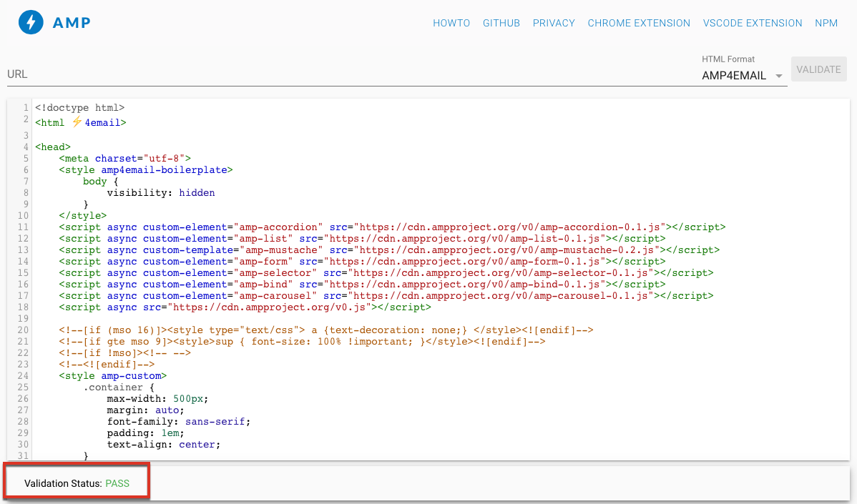Click the amp-selector script line
Viewport: 857px width, 504px height.
[x=386, y=273]
